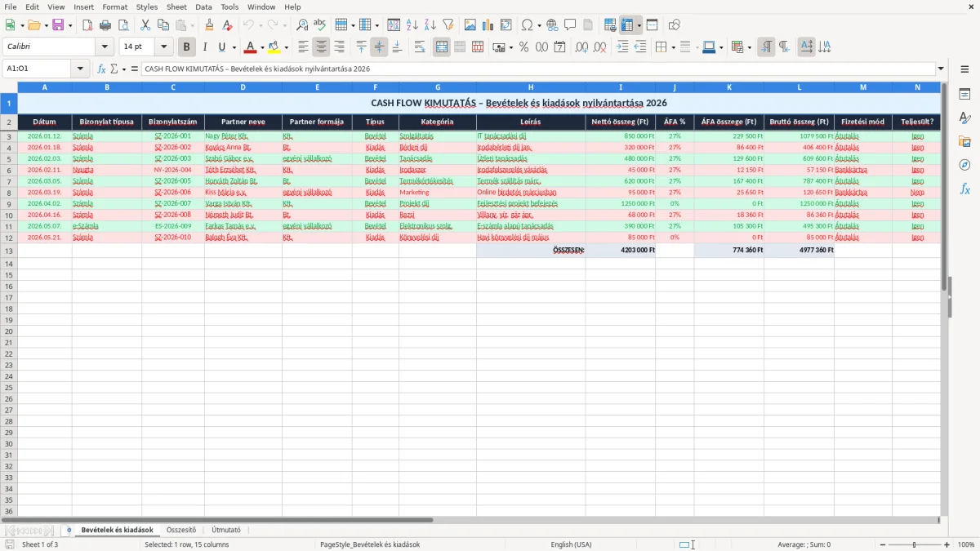Expand the formula bar

[x=941, y=69]
